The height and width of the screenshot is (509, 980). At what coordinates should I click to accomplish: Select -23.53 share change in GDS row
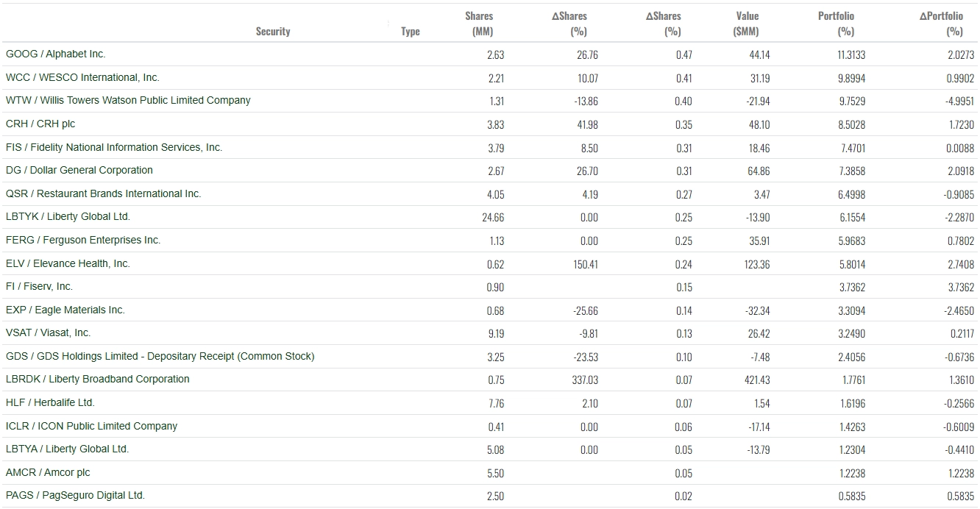click(x=586, y=357)
